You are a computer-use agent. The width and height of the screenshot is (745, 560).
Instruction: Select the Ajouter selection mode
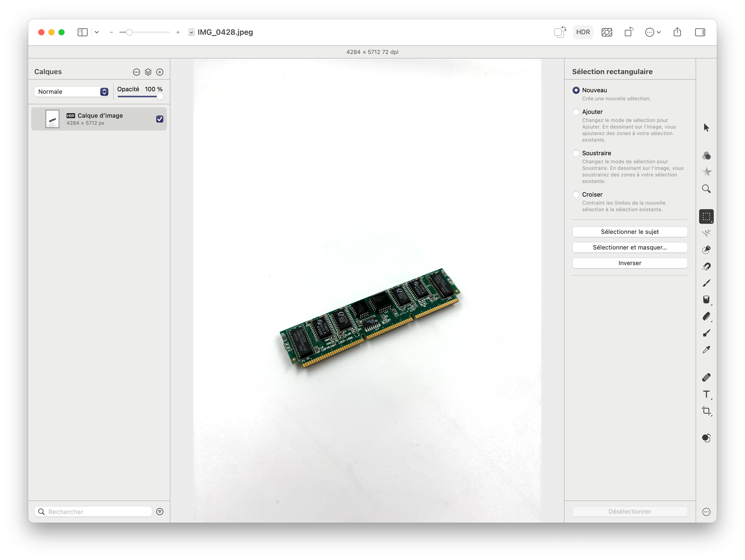pos(576,112)
